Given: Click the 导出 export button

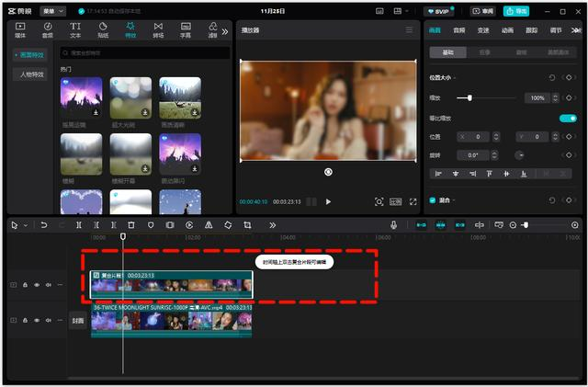Looking at the screenshot, I should coord(518,11).
